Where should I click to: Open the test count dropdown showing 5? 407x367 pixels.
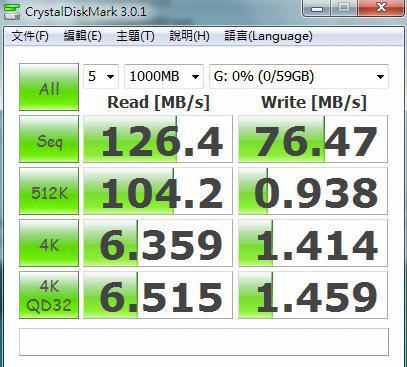point(101,76)
